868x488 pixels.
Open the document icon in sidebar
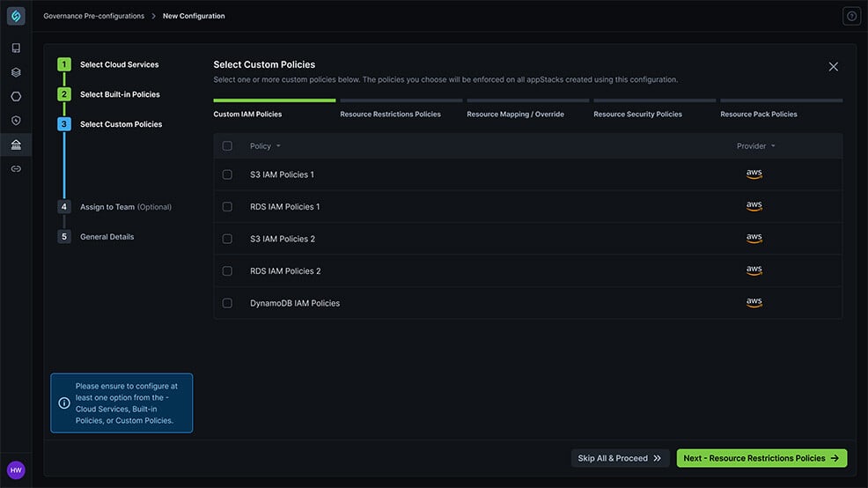16,48
